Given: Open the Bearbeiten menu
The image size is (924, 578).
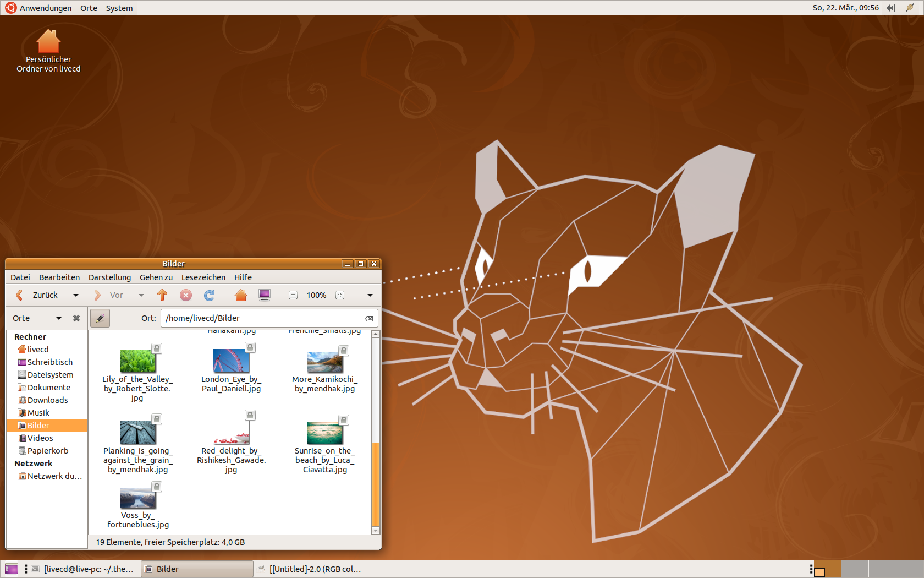Looking at the screenshot, I should click(59, 277).
